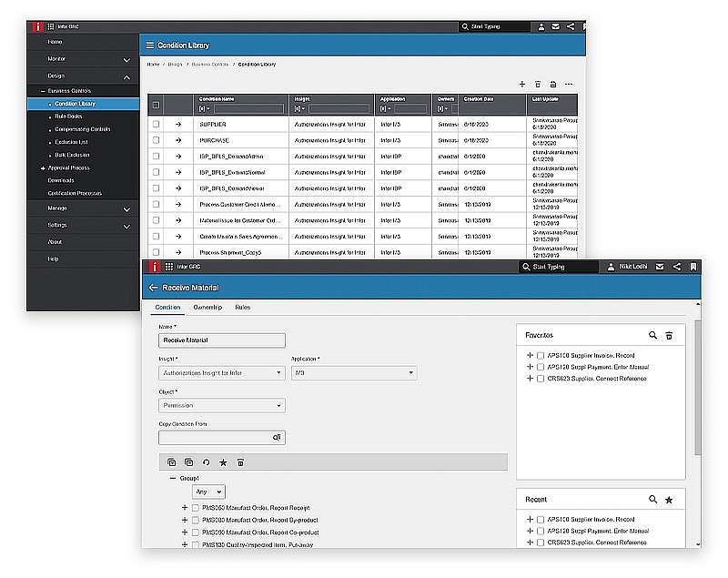Tick the select-all checkbox in conditions table header
Image resolution: width=728 pixels, height=578 pixels.
point(156,105)
